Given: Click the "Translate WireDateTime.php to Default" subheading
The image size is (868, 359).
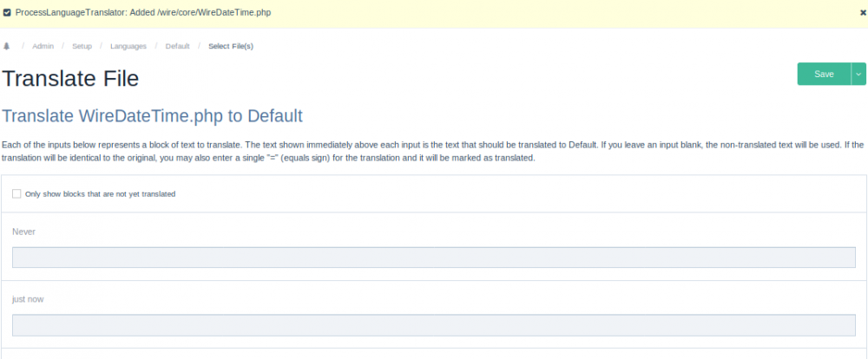Looking at the screenshot, I should coord(153,116).
